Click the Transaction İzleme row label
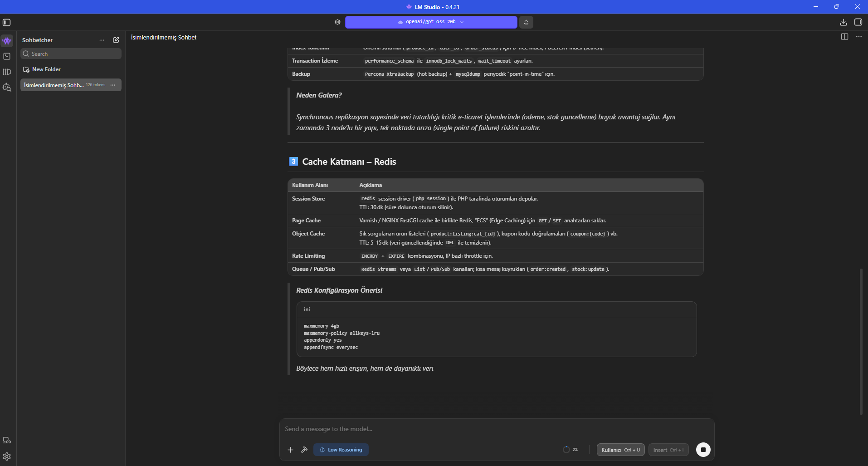This screenshot has width=868, height=466. point(315,61)
